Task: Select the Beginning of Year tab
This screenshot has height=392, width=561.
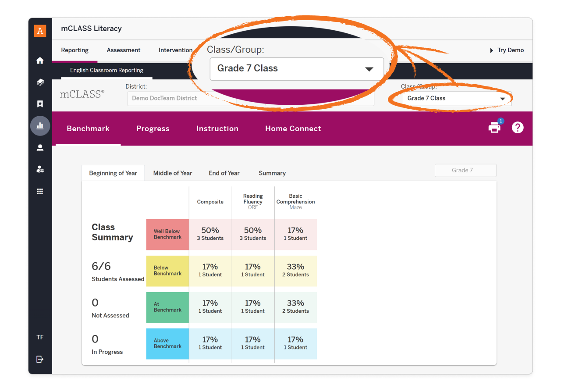Action: (113, 173)
